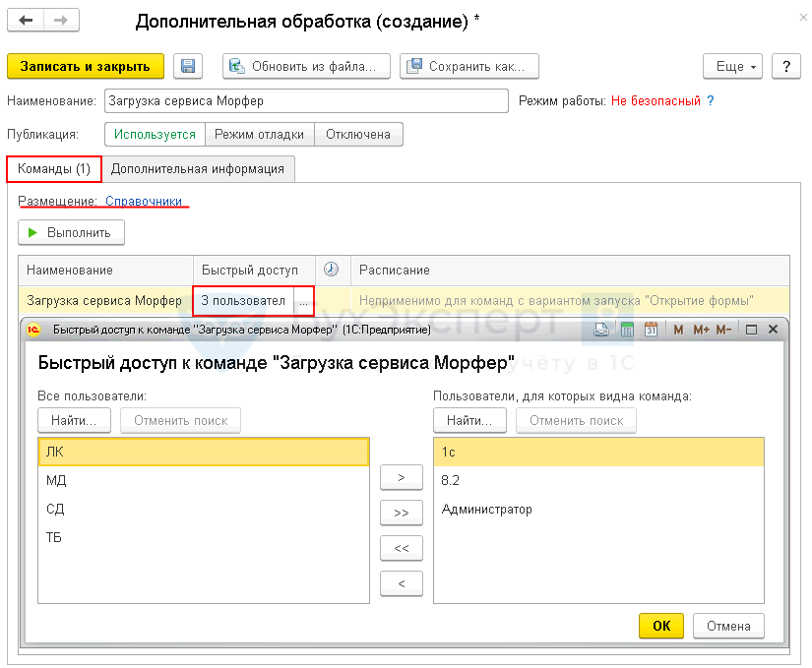812x668 pixels.
Task: Open the Дополнительная информация tab
Action: click(198, 168)
